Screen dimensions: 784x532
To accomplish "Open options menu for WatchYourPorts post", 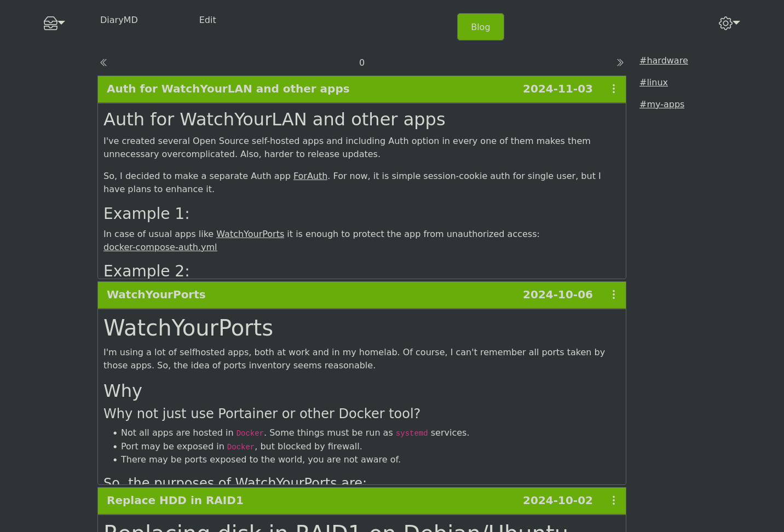I will [x=614, y=294].
